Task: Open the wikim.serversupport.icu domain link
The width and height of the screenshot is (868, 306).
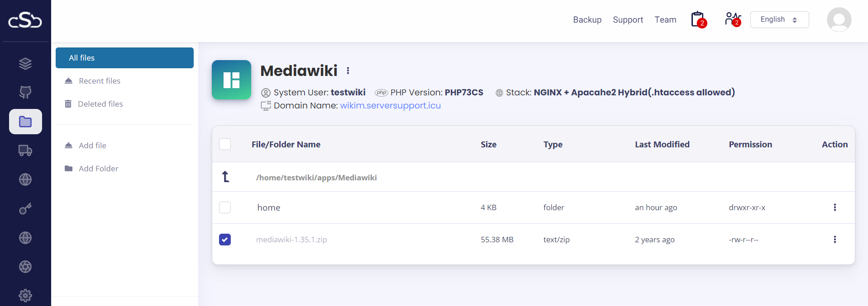Action: (390, 105)
